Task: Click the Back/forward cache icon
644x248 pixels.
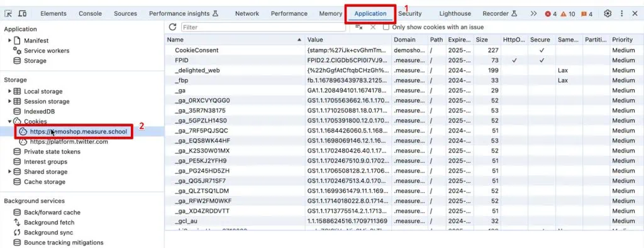Action: [x=17, y=212]
